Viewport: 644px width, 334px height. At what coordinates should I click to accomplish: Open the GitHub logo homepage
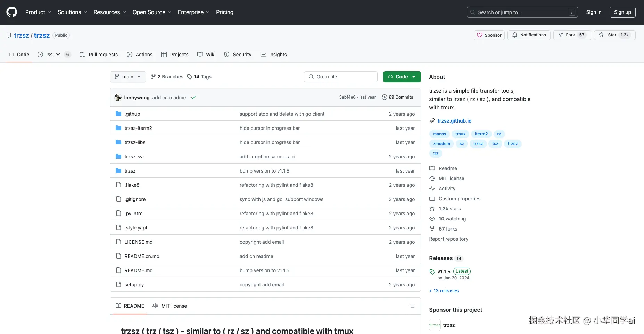(x=11, y=12)
